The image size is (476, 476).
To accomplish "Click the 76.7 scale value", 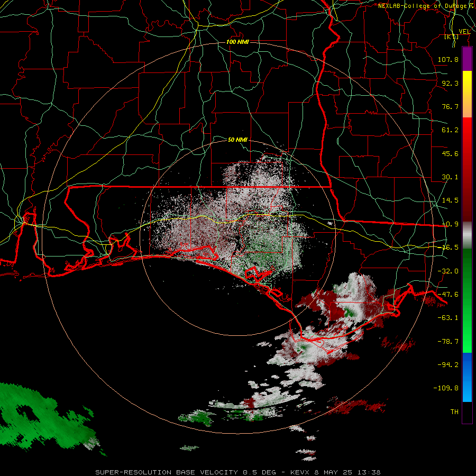I will click(x=450, y=106).
